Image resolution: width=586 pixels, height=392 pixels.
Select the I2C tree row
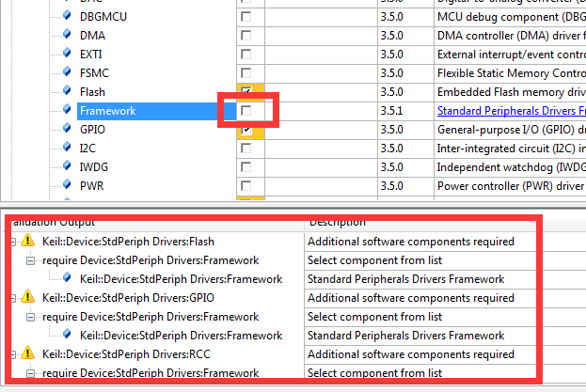click(87, 149)
